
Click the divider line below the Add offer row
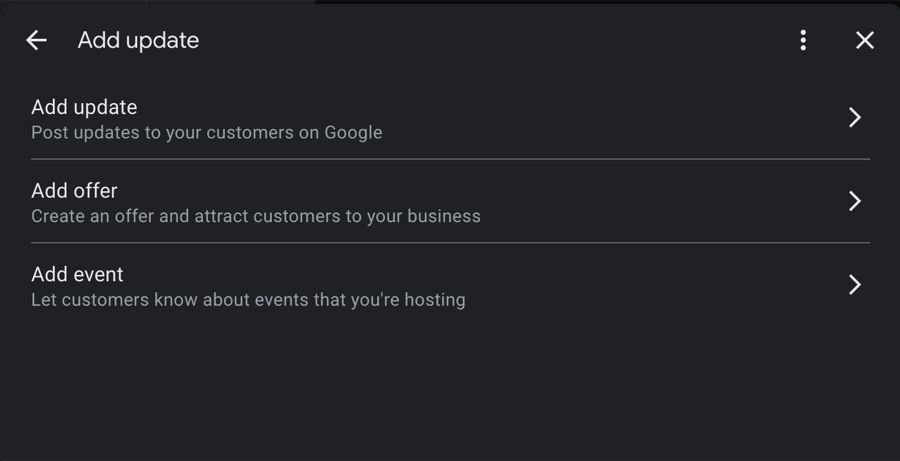(x=450, y=242)
